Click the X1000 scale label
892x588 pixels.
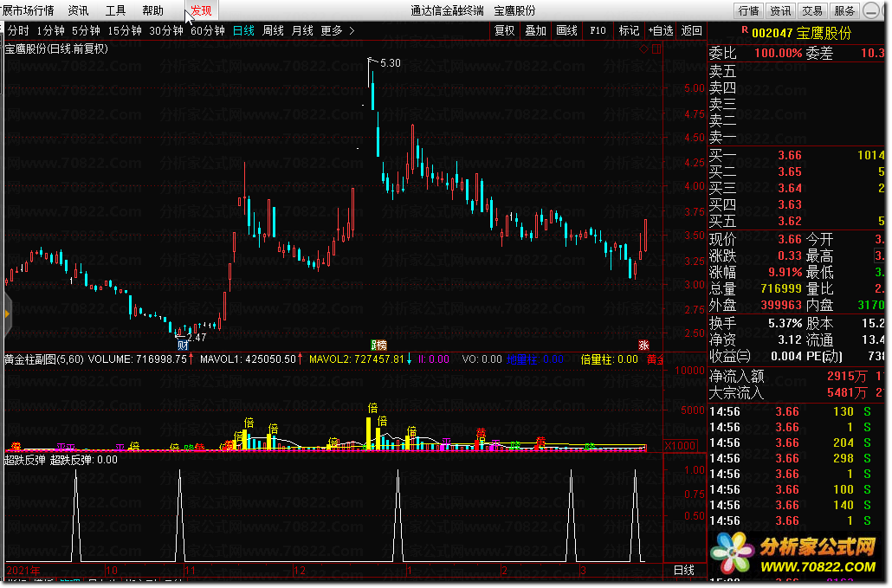click(681, 446)
